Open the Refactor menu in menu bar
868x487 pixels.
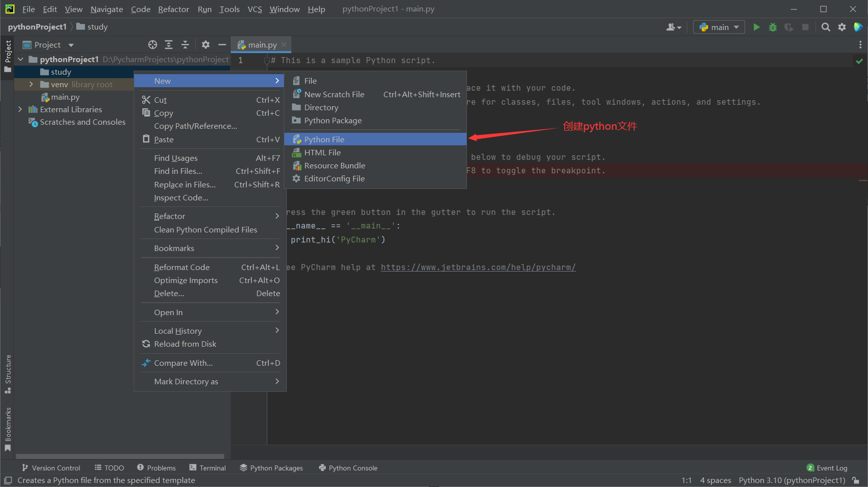173,9
